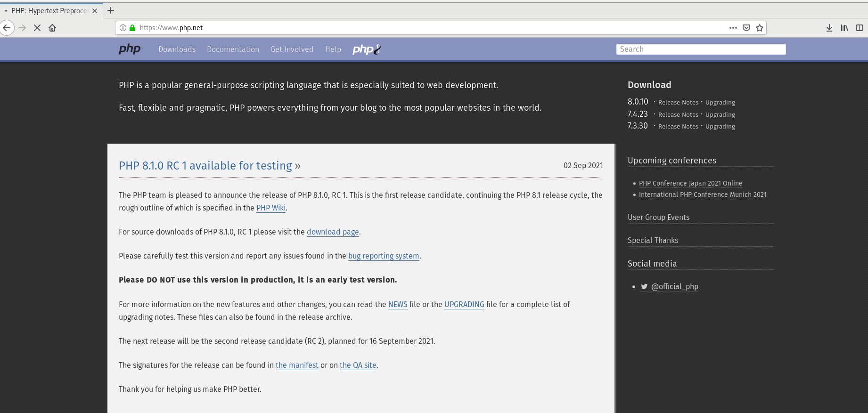This screenshot has height=413, width=868.
Task: Open International PHP Conference Munich 2021
Action: (703, 194)
